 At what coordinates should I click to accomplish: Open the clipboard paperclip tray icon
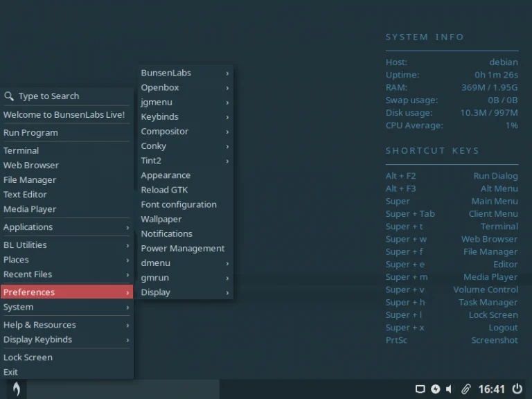(x=466, y=389)
